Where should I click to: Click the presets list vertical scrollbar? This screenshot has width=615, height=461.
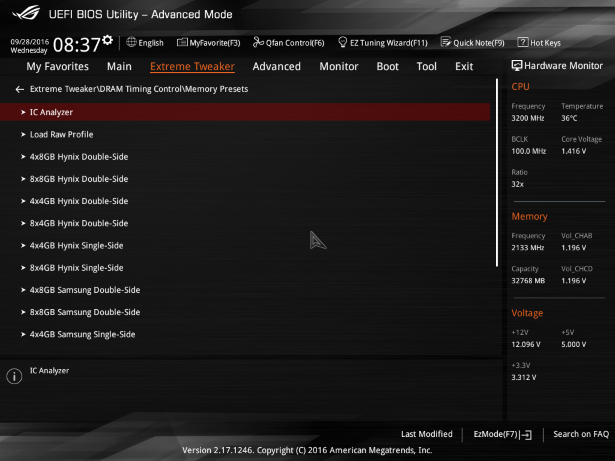(x=497, y=173)
